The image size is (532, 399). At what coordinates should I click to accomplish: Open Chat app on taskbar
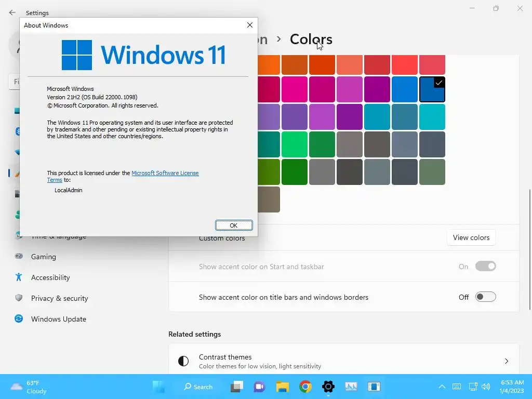259,387
